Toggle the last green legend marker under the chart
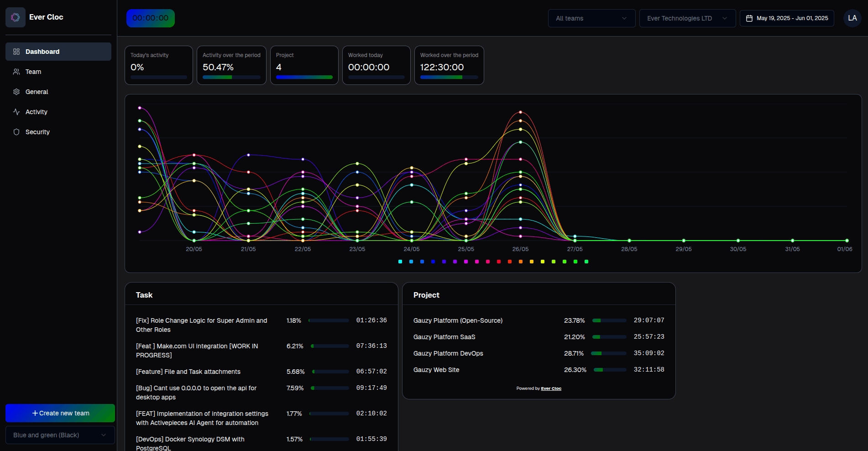The height and width of the screenshot is (451, 868). [586, 262]
